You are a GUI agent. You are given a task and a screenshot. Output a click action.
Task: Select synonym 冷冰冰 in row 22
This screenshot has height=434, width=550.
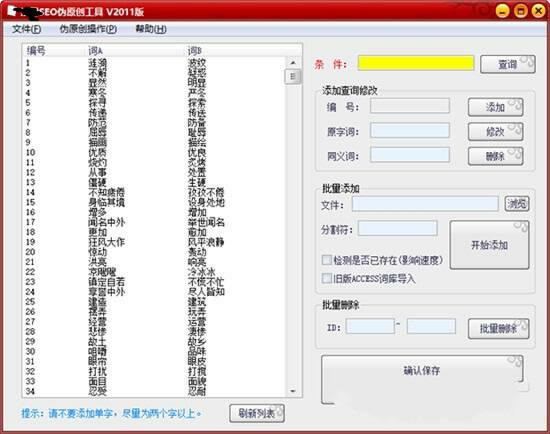201,272
